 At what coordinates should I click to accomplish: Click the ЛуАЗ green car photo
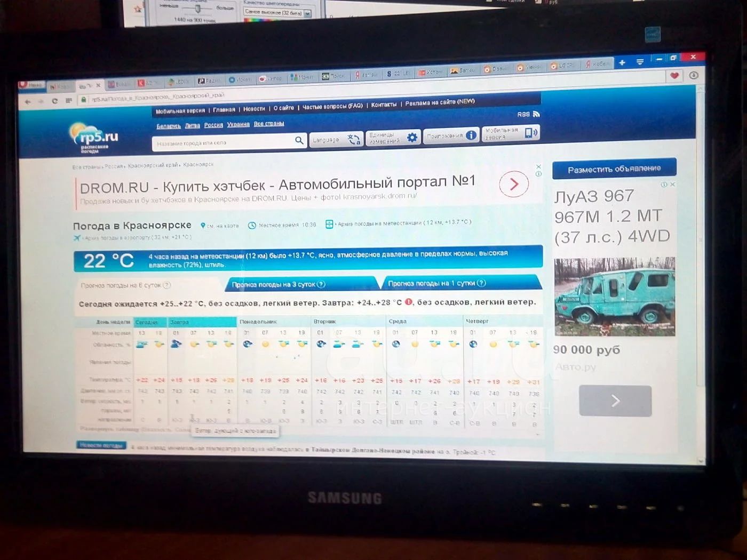(615, 297)
